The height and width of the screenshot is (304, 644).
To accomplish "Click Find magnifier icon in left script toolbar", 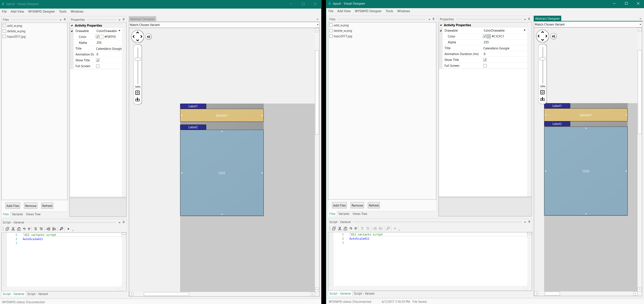I will (x=61, y=229).
